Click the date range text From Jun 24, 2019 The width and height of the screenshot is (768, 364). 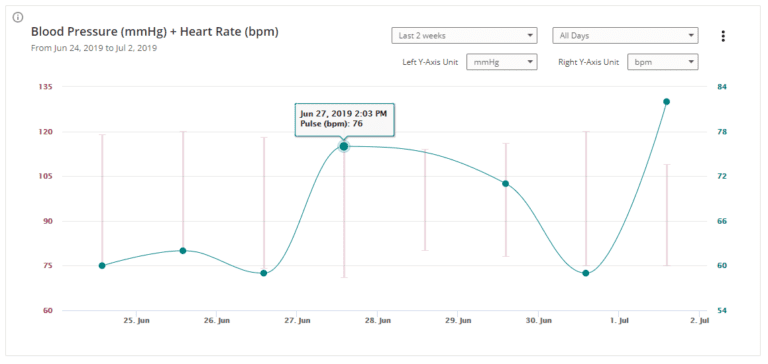pyautogui.click(x=94, y=48)
